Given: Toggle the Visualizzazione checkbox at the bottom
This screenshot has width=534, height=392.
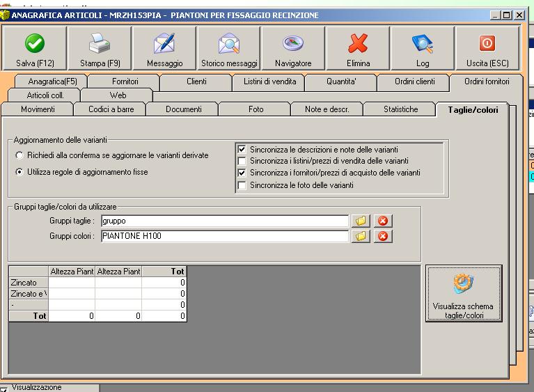Looking at the screenshot, I should [3, 389].
